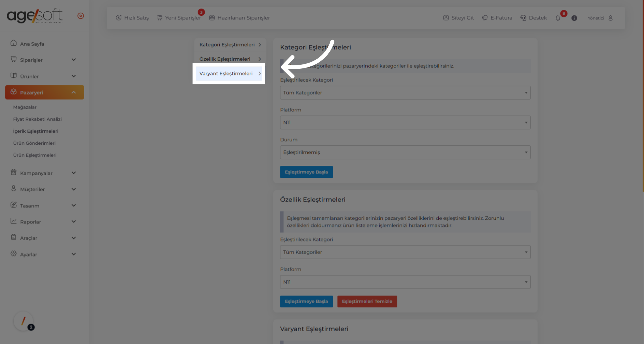
Task: Click the Pazaryeri box icon
Action: pyautogui.click(x=13, y=92)
